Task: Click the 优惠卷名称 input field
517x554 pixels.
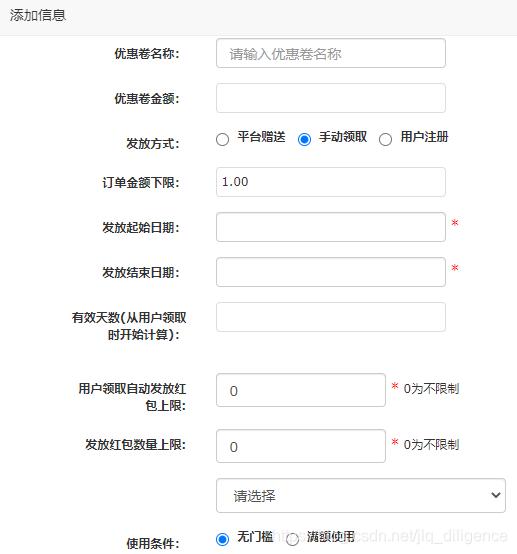Action: click(x=331, y=53)
